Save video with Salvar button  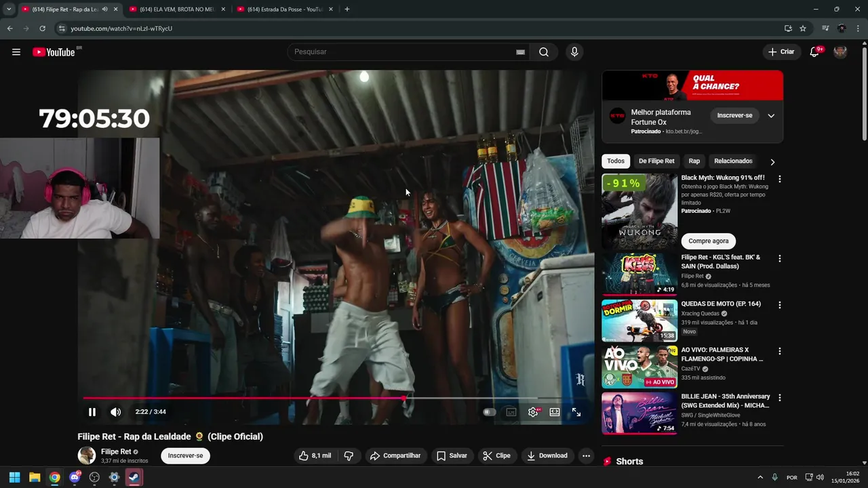pos(452,455)
